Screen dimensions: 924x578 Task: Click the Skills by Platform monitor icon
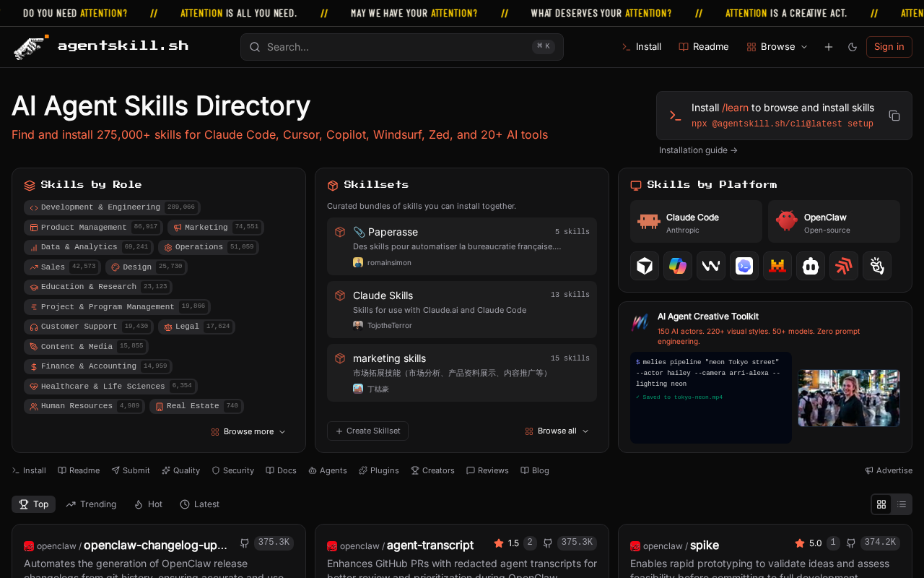[x=636, y=185]
